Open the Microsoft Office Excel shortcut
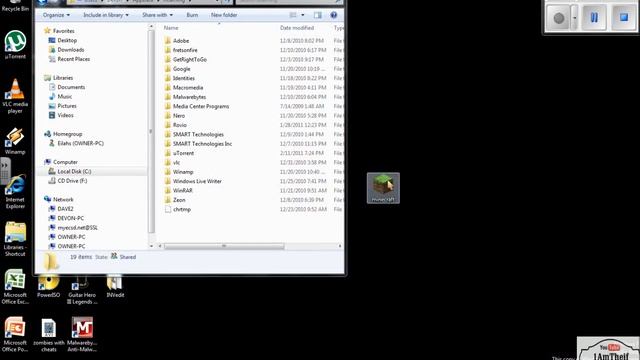 [x=15, y=287]
